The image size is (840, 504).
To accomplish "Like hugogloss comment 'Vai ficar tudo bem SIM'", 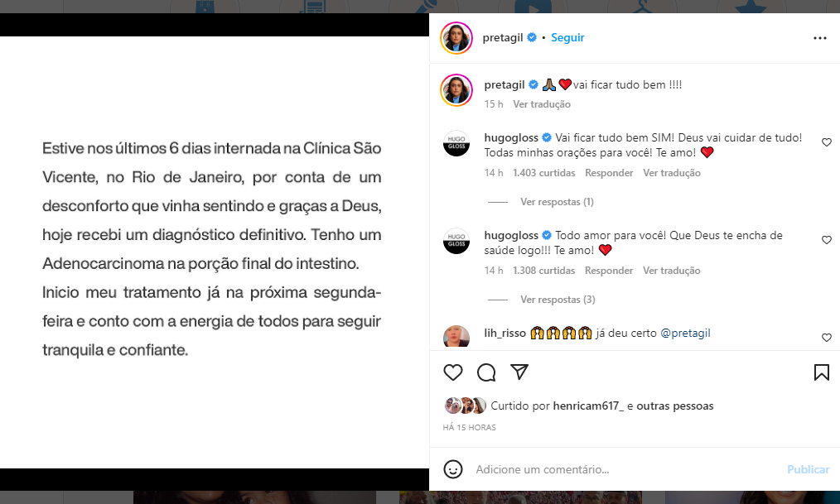I will point(826,142).
